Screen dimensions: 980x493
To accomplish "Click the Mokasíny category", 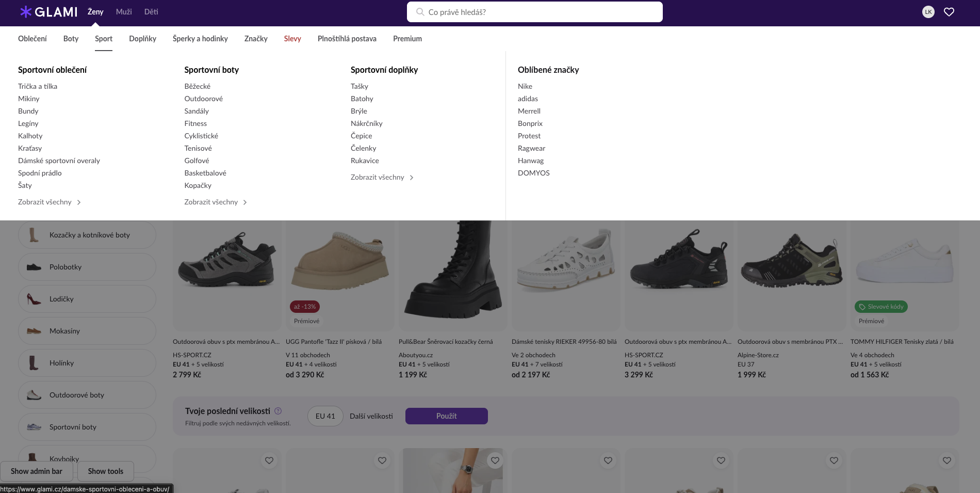I will pyautogui.click(x=87, y=331).
